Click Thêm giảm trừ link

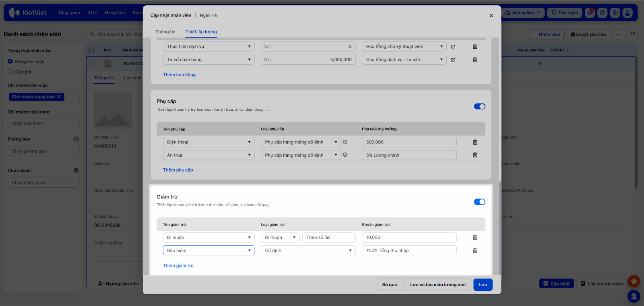pyautogui.click(x=178, y=266)
